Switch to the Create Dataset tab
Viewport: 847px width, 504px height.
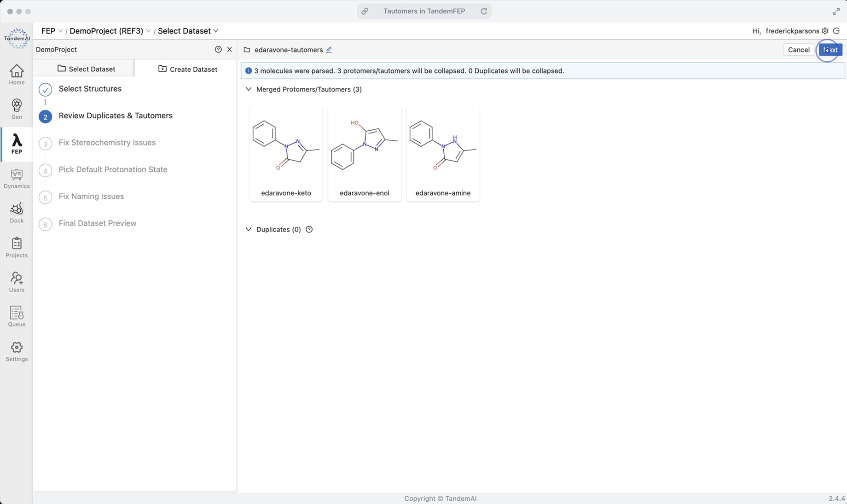tap(187, 69)
